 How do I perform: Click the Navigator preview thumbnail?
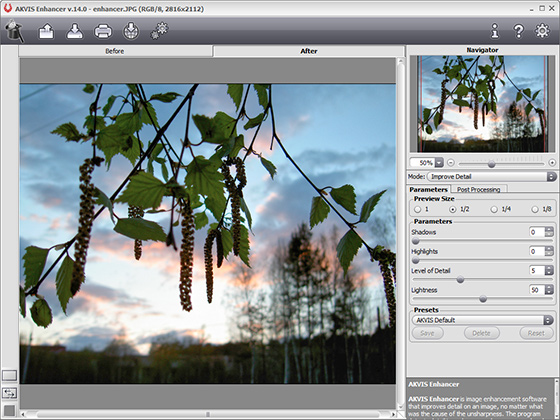click(x=483, y=104)
